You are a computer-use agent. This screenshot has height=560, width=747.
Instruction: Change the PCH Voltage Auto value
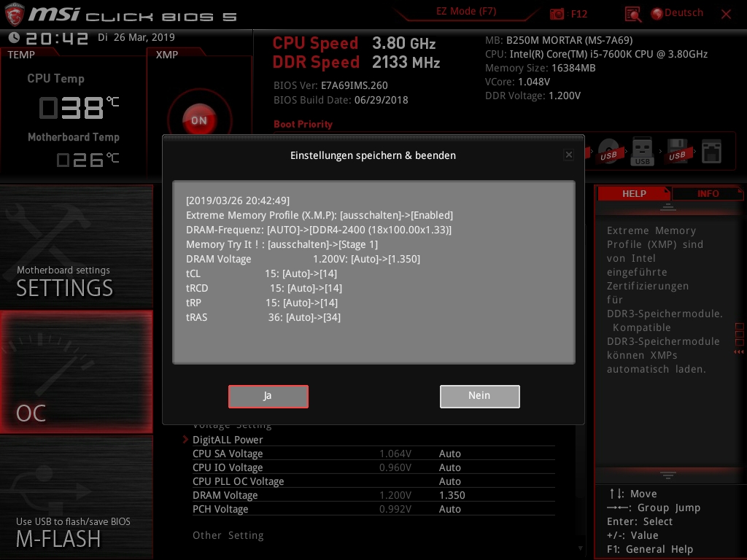point(449,508)
